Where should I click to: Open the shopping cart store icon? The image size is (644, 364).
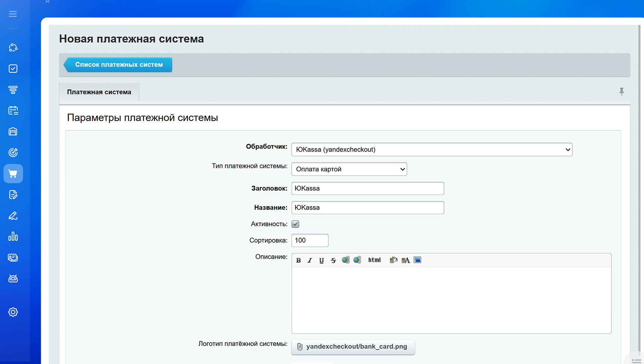[13, 174]
